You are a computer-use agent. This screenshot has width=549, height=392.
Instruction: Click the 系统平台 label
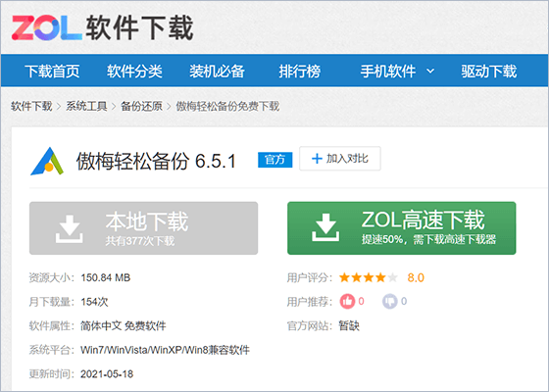(x=51, y=350)
